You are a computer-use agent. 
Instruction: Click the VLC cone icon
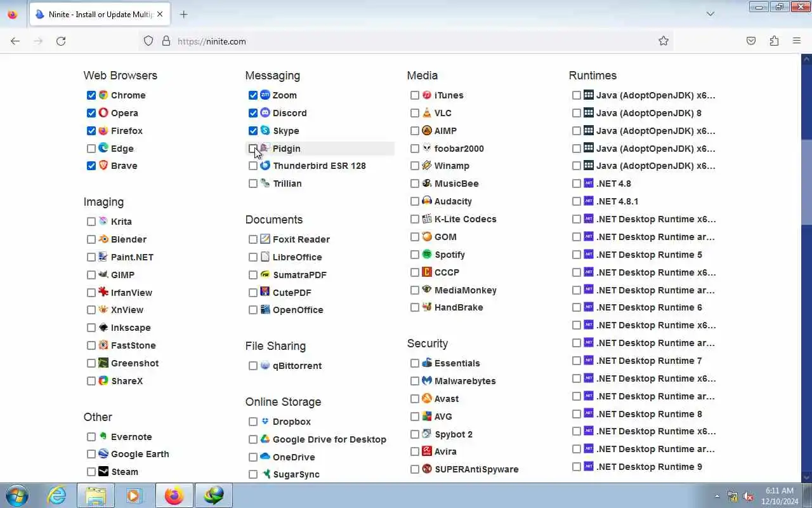(x=427, y=112)
